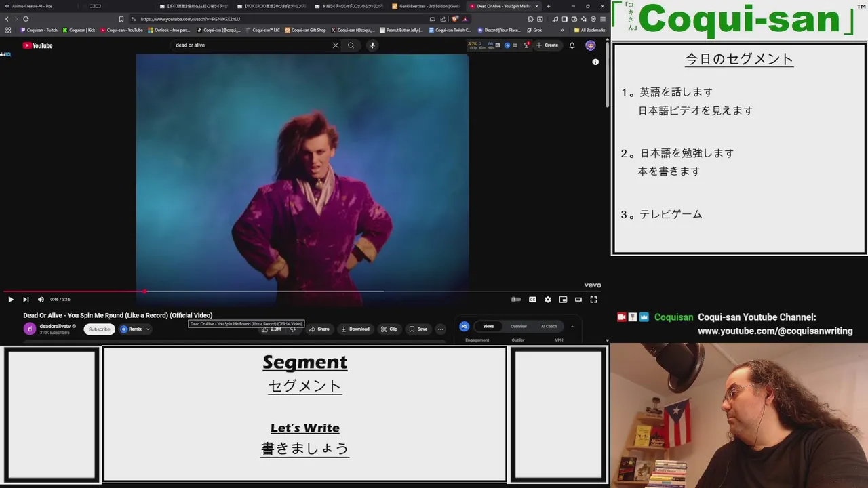Download the video
The height and width of the screenshot is (488, 868).
click(x=355, y=329)
